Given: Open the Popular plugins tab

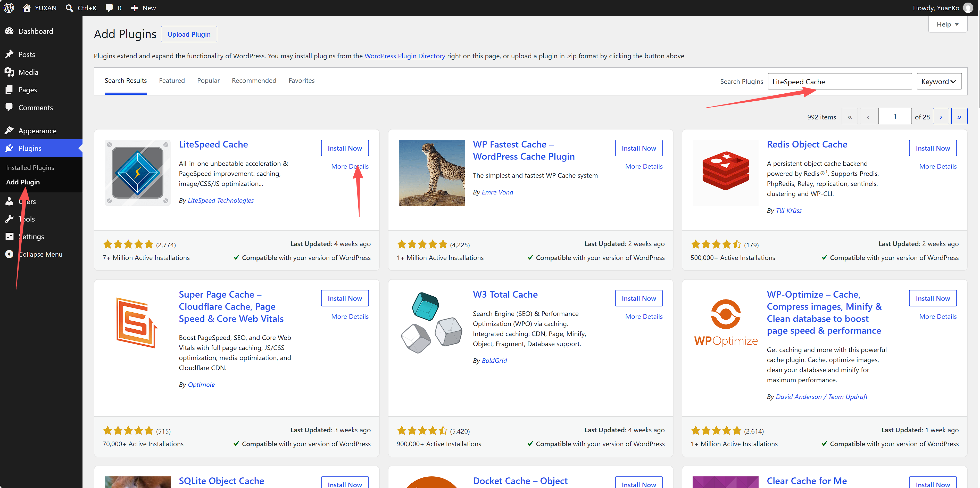Looking at the screenshot, I should pyautogui.click(x=209, y=81).
